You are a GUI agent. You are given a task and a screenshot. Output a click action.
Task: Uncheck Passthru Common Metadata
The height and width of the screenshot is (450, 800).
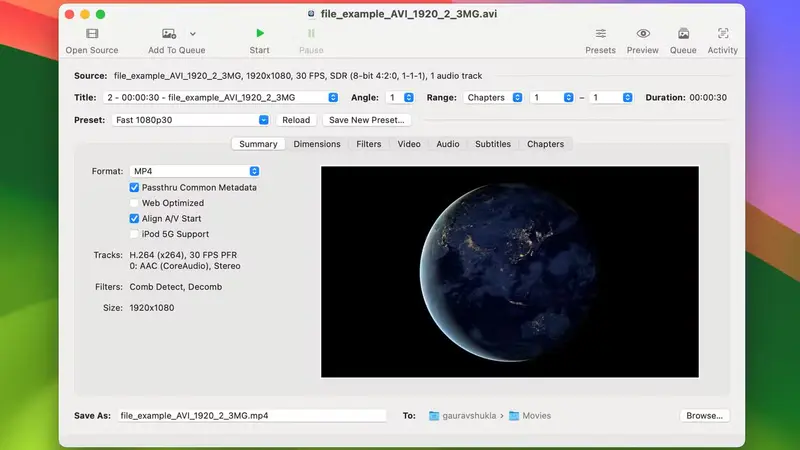point(134,187)
